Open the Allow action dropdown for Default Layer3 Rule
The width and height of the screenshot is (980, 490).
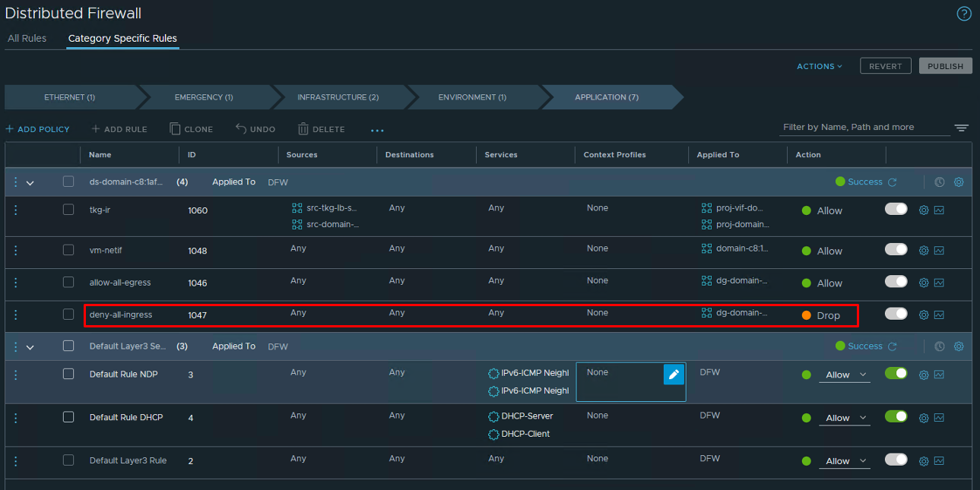844,461
